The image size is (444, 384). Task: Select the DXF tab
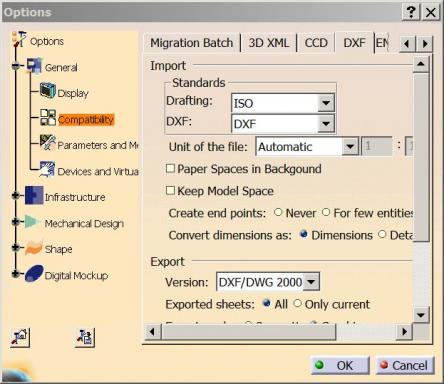354,43
